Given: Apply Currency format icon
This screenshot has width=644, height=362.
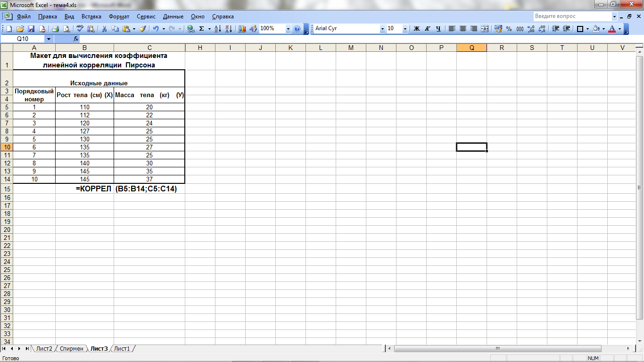Looking at the screenshot, I should point(498,29).
